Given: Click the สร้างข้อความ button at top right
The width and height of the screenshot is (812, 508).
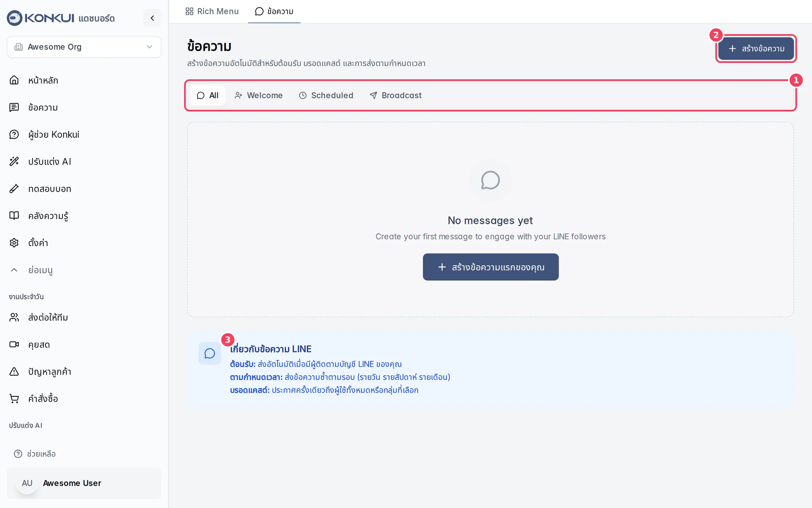Looking at the screenshot, I should (756, 48).
